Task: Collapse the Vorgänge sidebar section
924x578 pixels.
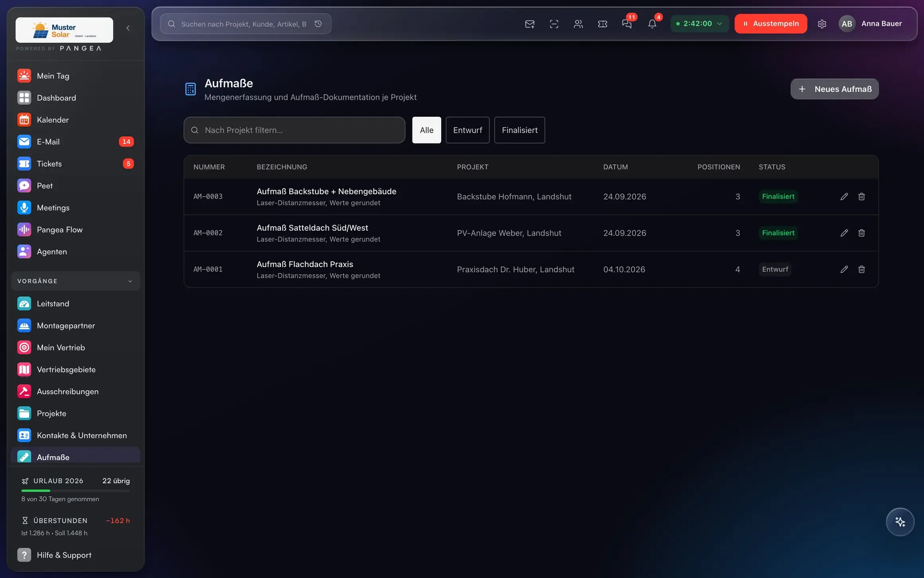Action: coord(75,281)
